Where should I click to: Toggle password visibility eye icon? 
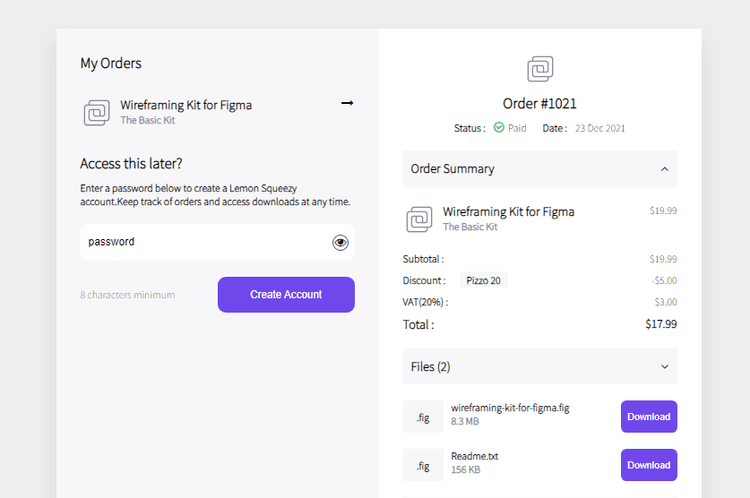tap(340, 242)
